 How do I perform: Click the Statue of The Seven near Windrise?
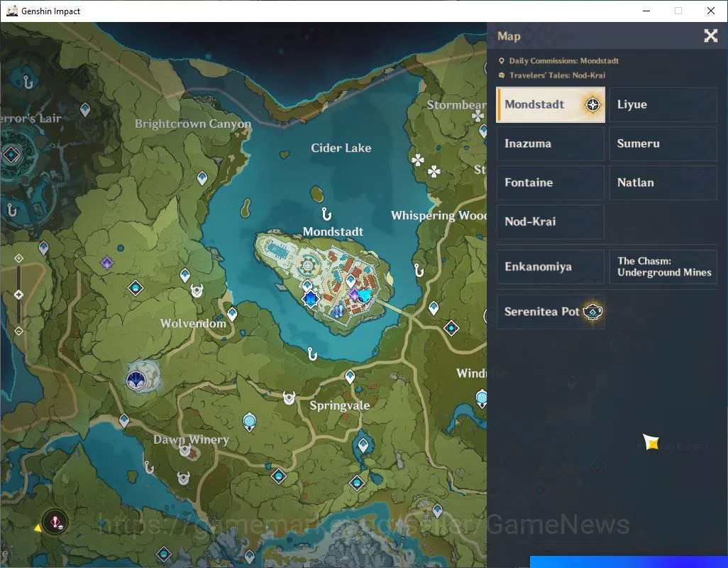coord(482,398)
